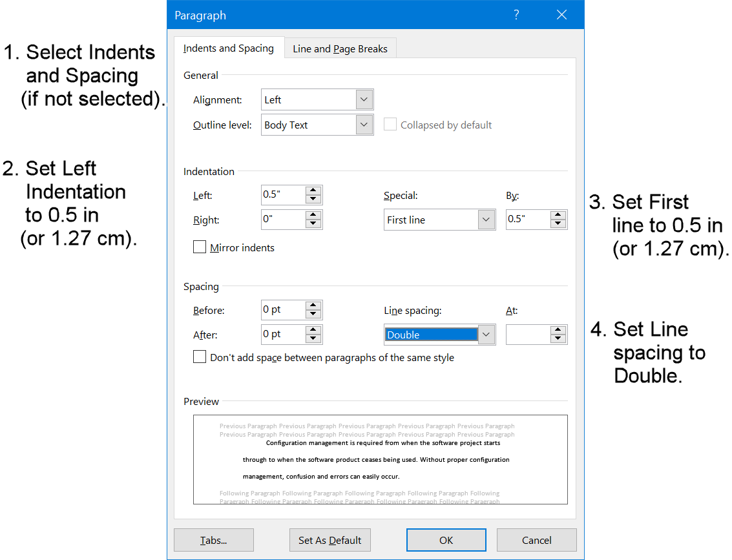Increase Left indentation with up arrow

click(313, 191)
